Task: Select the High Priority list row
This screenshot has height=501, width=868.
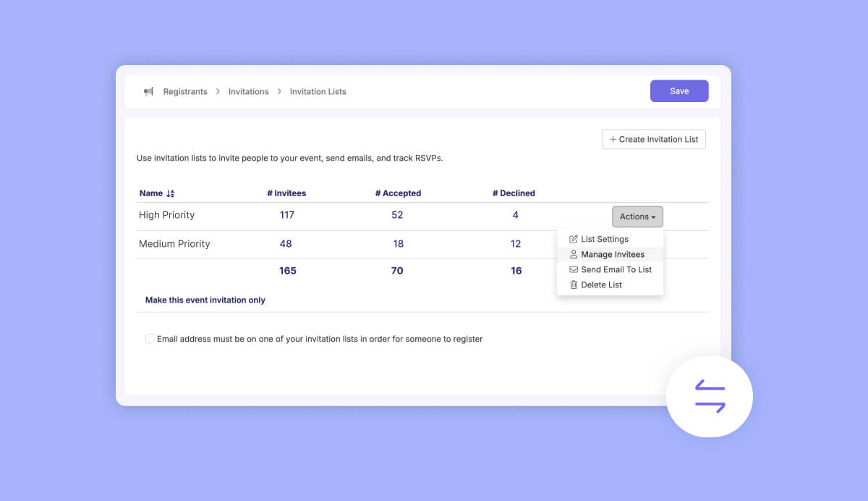Action: (x=166, y=215)
